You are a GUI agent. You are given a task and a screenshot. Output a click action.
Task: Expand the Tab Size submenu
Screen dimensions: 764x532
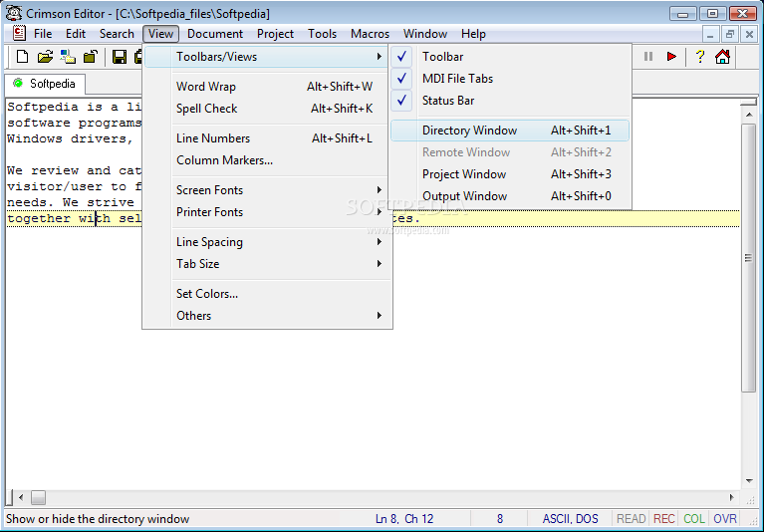point(268,264)
